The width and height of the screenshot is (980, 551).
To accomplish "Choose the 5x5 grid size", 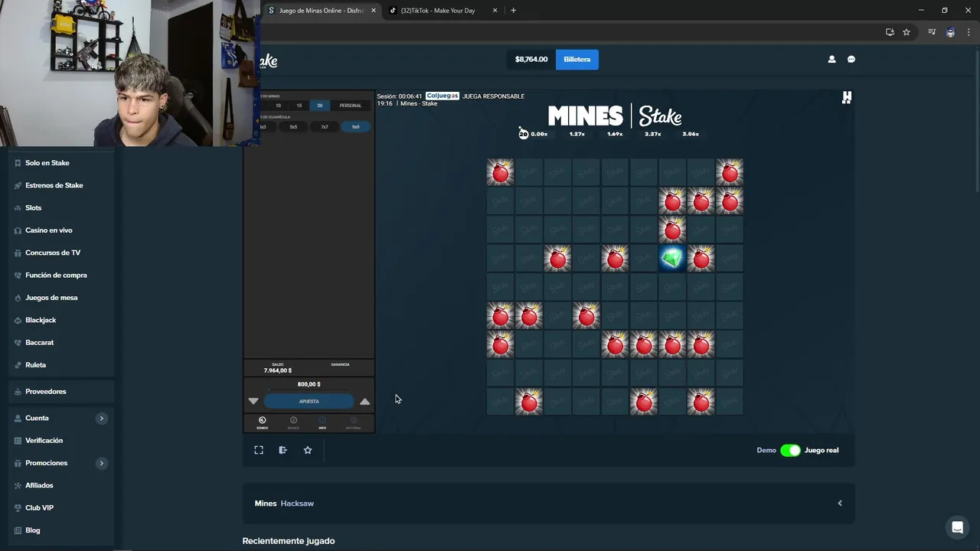I will tap(293, 127).
